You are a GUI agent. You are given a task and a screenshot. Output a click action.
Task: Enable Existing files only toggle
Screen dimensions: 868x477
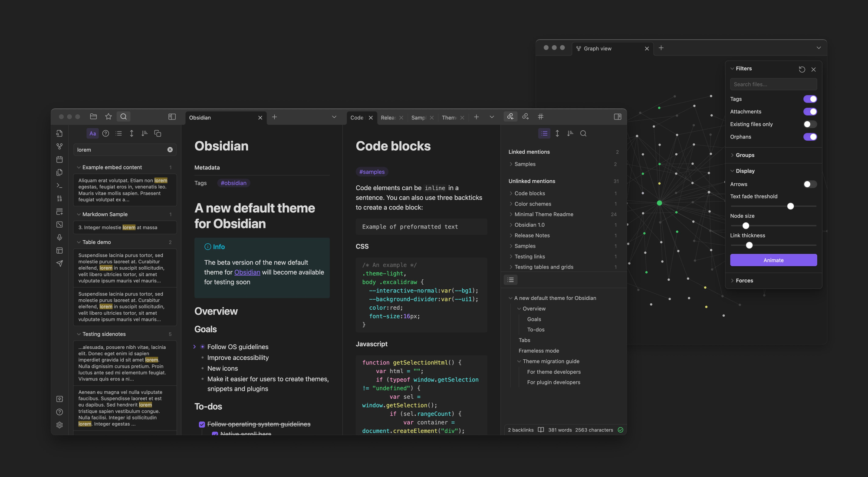[809, 124]
